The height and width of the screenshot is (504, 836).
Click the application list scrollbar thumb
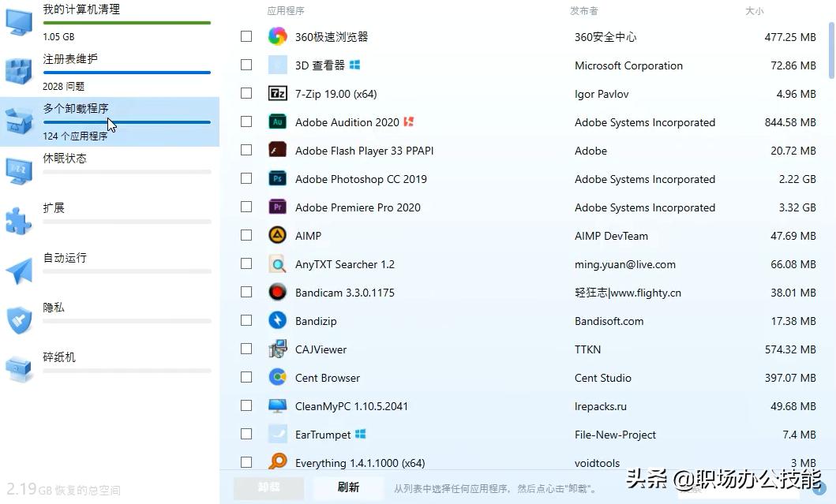click(x=831, y=50)
